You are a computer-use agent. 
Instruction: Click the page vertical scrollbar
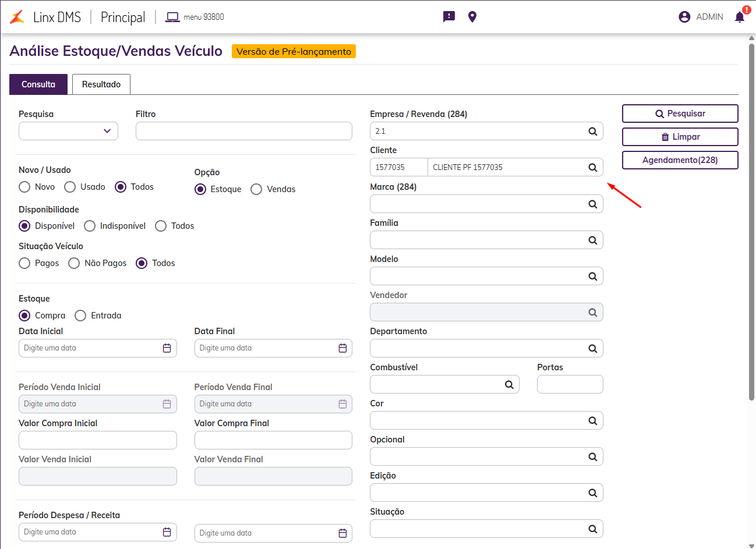click(x=751, y=221)
